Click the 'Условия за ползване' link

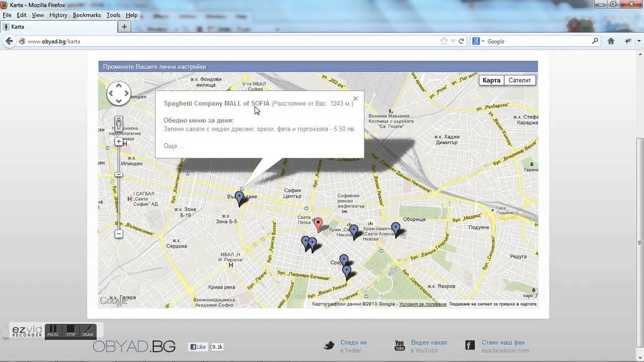[423, 304]
